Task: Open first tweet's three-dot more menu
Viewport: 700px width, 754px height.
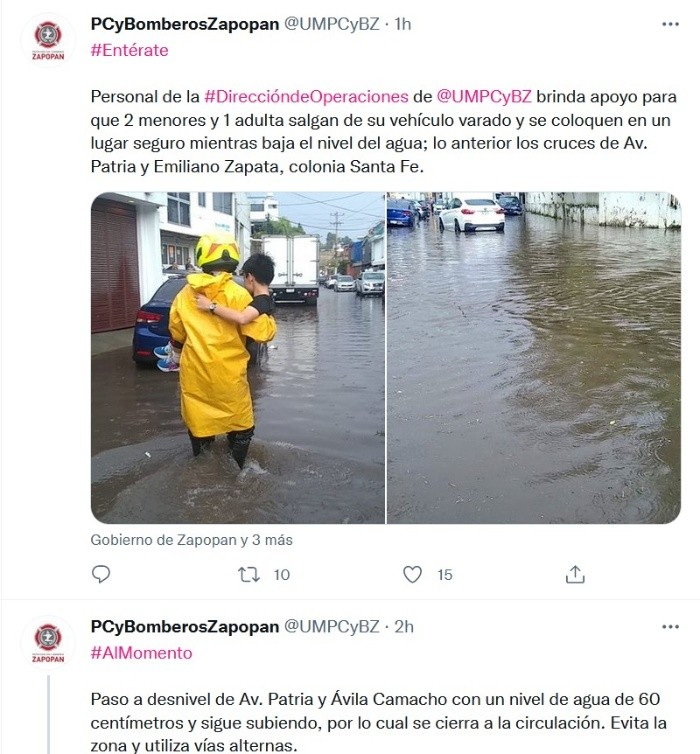Action: pos(670,24)
